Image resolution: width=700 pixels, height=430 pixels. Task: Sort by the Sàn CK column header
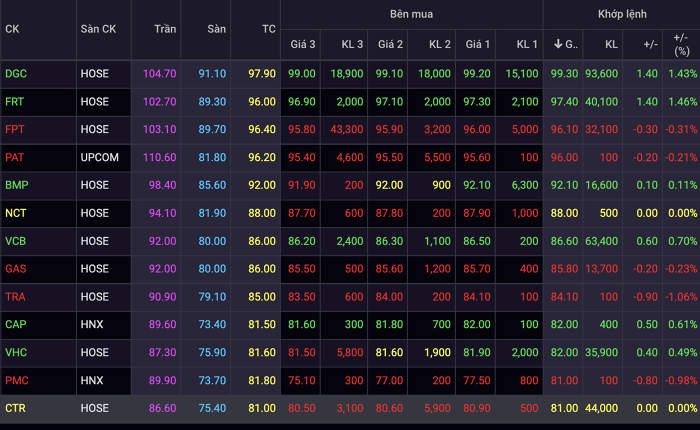tap(98, 29)
